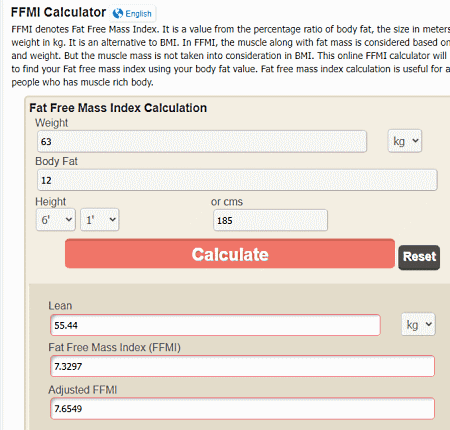Open the English language selector
This screenshot has width=450, height=430.
[133, 14]
